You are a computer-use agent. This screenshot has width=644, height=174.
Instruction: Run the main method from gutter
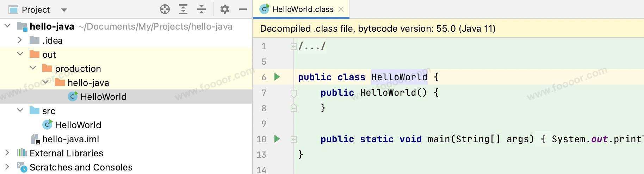coord(277,139)
